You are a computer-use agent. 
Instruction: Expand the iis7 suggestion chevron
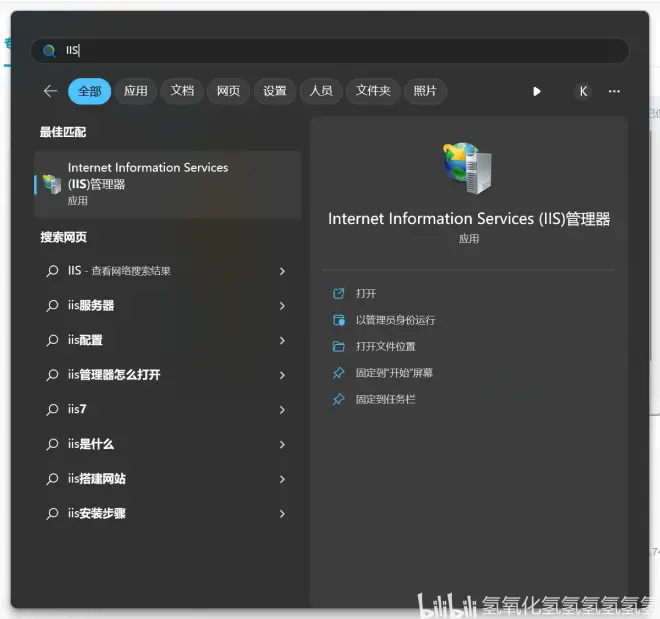coord(282,410)
